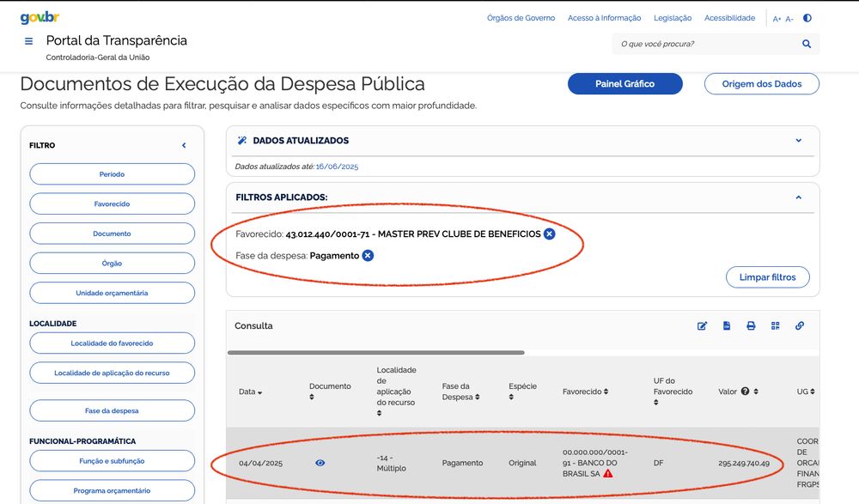The height and width of the screenshot is (504, 859).
Task: Click the value 295.249.740,49
Action: (744, 463)
